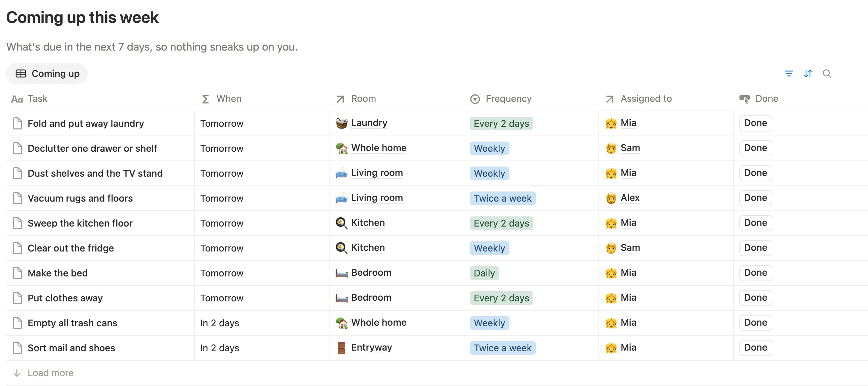The image size is (868, 386).
Task: Click Sam's avatar in Clear out the fridge row
Action: (x=611, y=248)
